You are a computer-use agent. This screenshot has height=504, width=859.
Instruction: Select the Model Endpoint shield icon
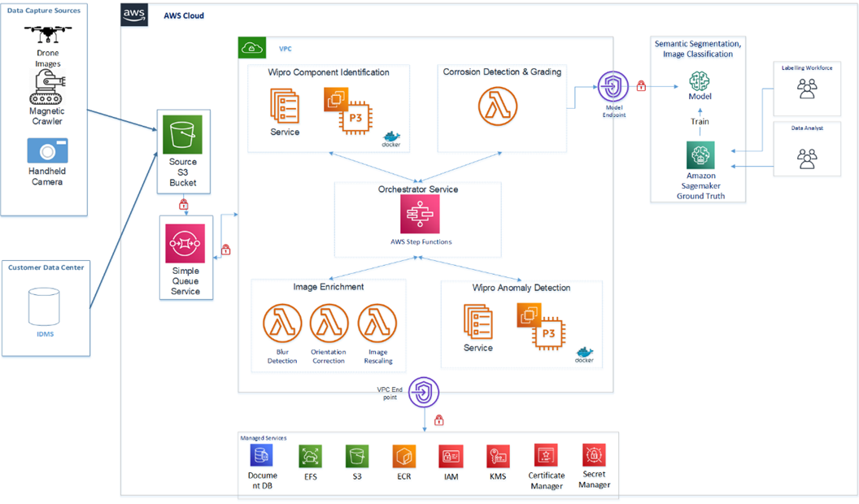pos(613,85)
